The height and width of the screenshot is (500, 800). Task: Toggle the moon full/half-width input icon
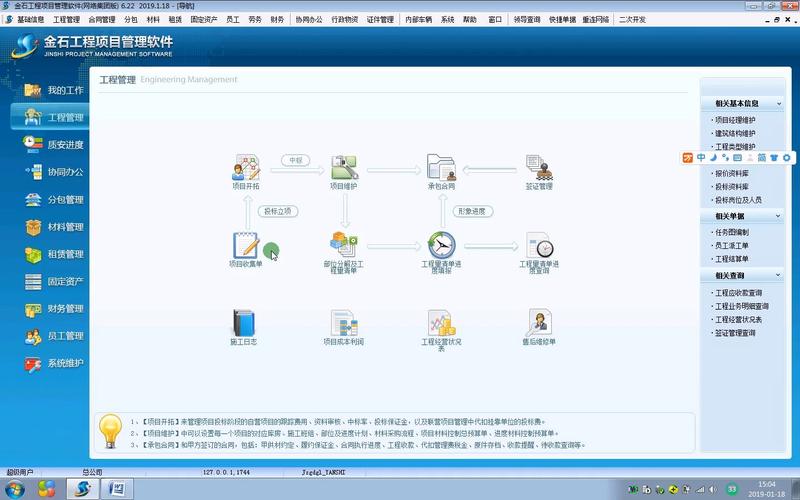pos(713,158)
